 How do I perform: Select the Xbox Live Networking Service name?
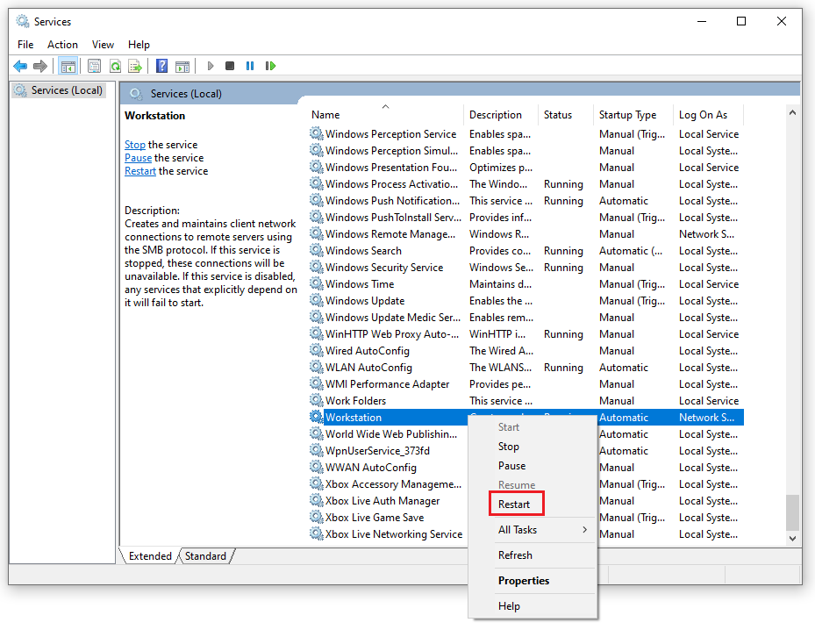pyautogui.click(x=394, y=533)
